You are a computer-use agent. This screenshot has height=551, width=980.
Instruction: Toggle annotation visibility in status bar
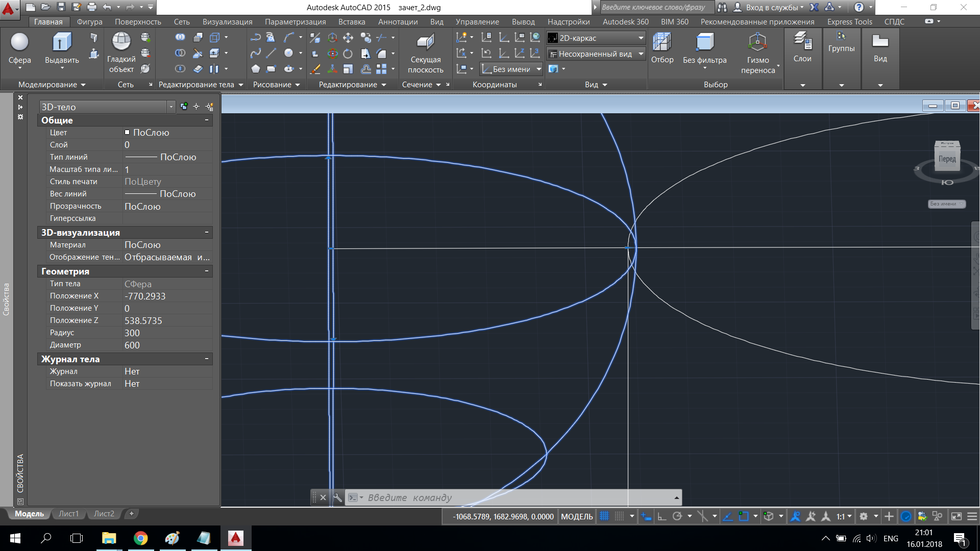(x=795, y=516)
